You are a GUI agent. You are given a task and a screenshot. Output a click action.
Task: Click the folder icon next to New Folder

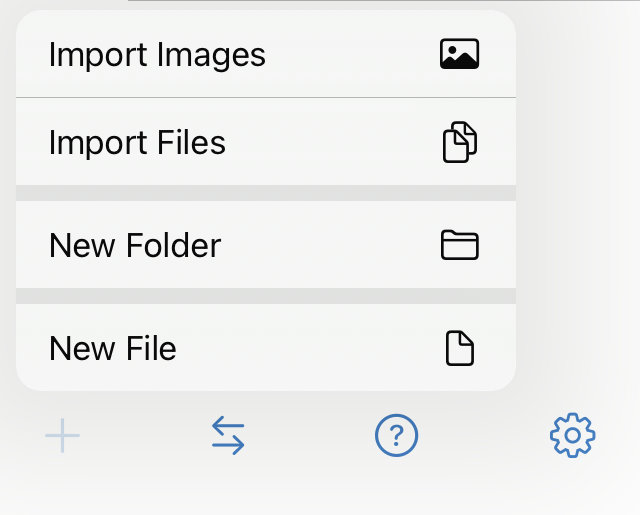[x=460, y=245]
